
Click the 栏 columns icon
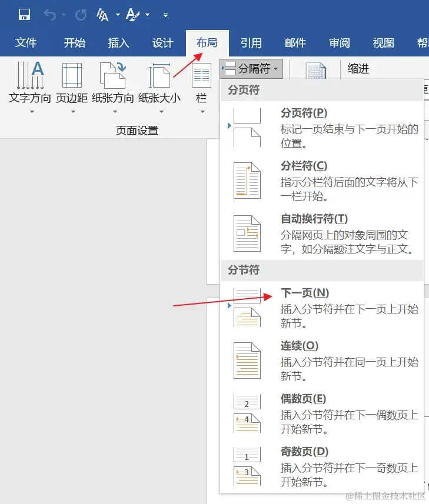(x=202, y=75)
